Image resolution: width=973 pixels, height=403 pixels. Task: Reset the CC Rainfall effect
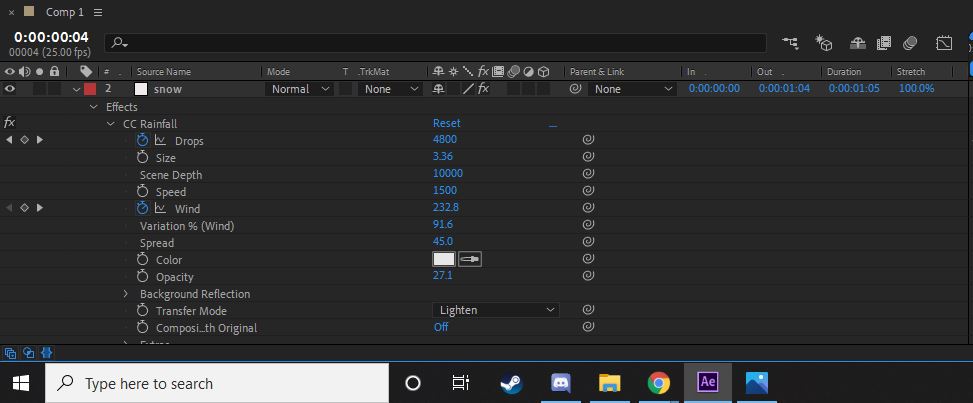click(446, 123)
